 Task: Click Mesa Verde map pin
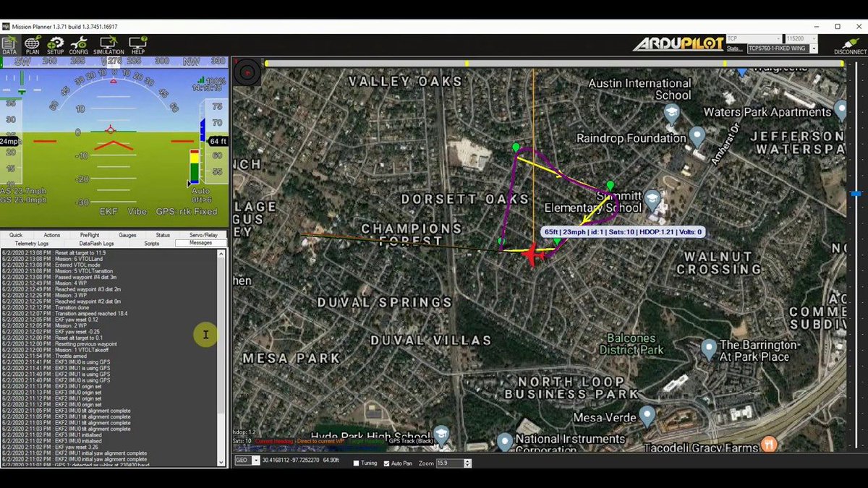click(647, 415)
